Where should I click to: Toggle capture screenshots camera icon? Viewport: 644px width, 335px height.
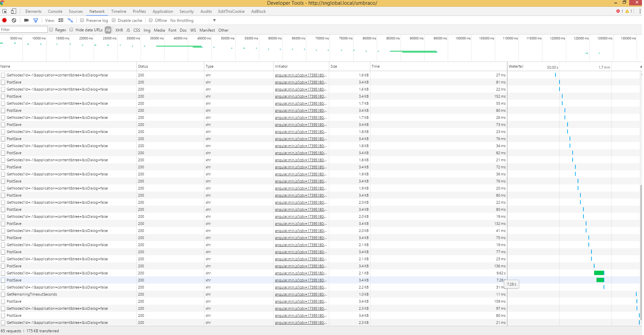[x=26, y=21]
